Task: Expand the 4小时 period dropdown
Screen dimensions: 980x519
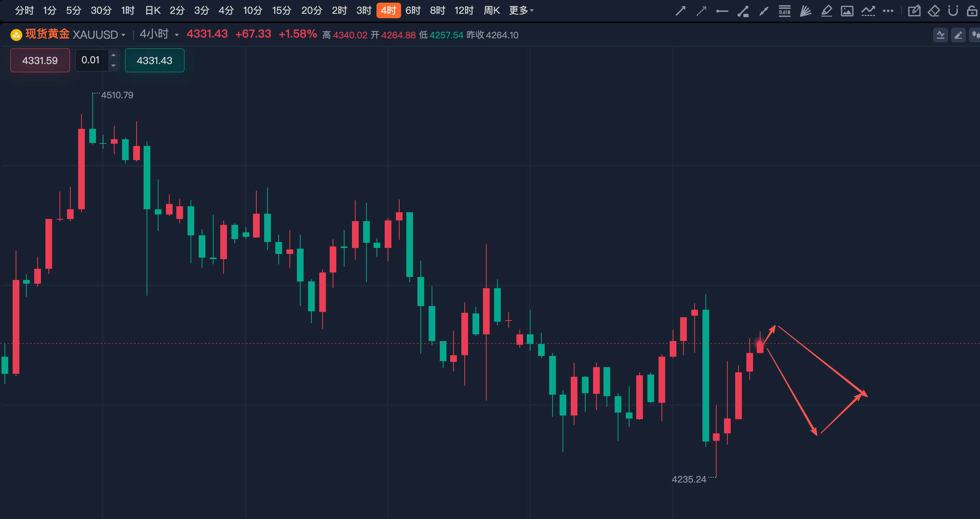Action: tap(159, 34)
